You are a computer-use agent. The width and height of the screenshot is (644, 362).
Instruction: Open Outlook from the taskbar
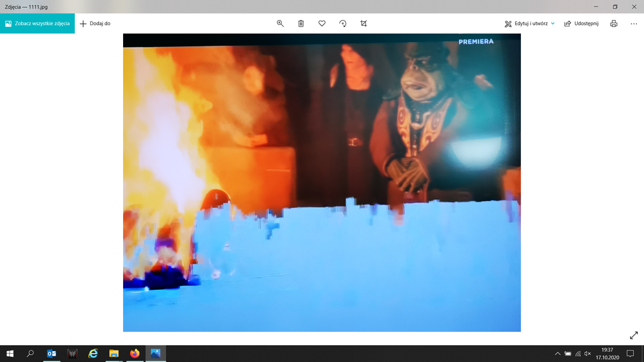coord(52,354)
